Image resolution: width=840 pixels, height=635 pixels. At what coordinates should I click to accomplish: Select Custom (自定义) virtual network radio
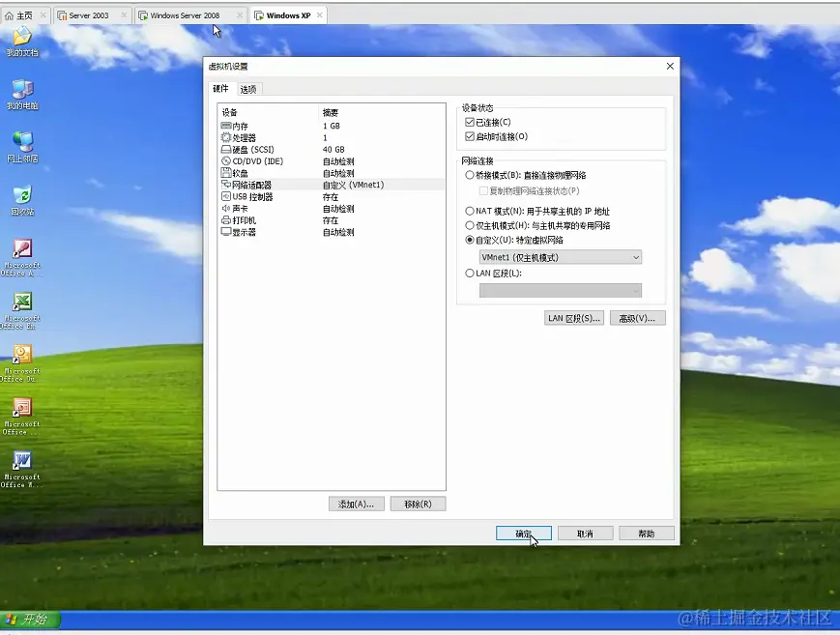470,240
